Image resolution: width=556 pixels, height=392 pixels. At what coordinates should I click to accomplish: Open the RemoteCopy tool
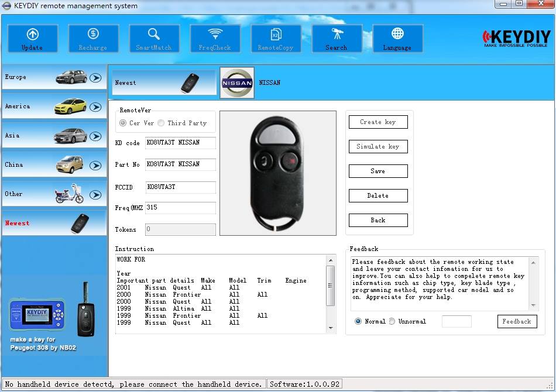coord(276,38)
